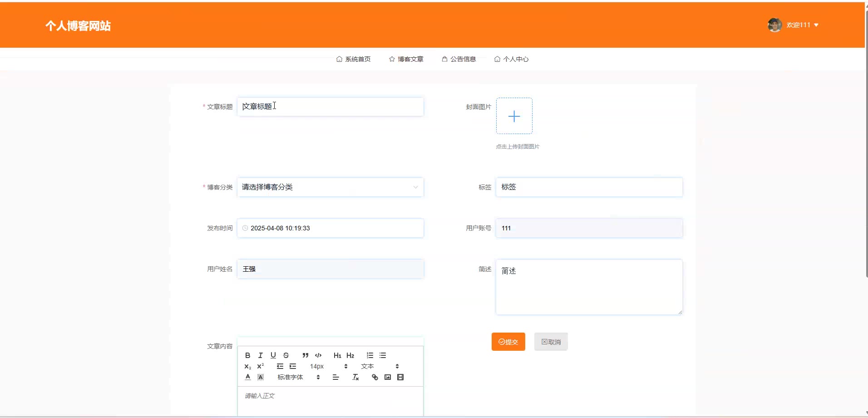Start a numbered list

tap(370, 355)
